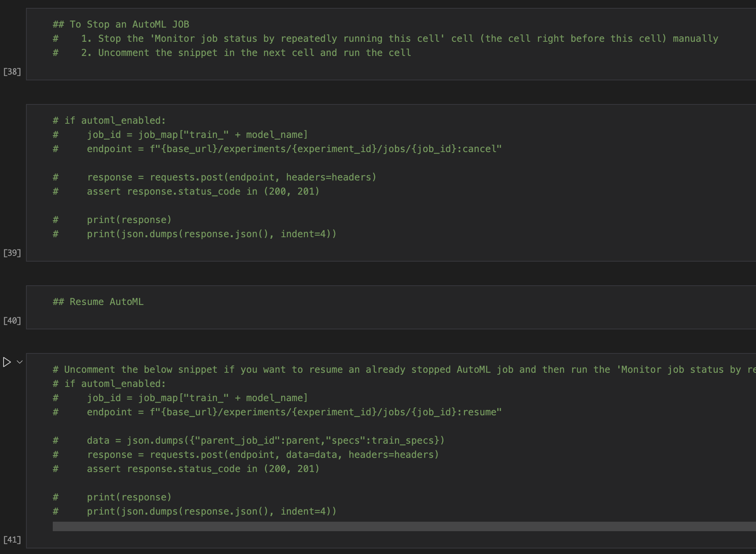756x554 pixels.
Task: Click 'job_id = job_map' line in cell 41
Action: pos(180,398)
